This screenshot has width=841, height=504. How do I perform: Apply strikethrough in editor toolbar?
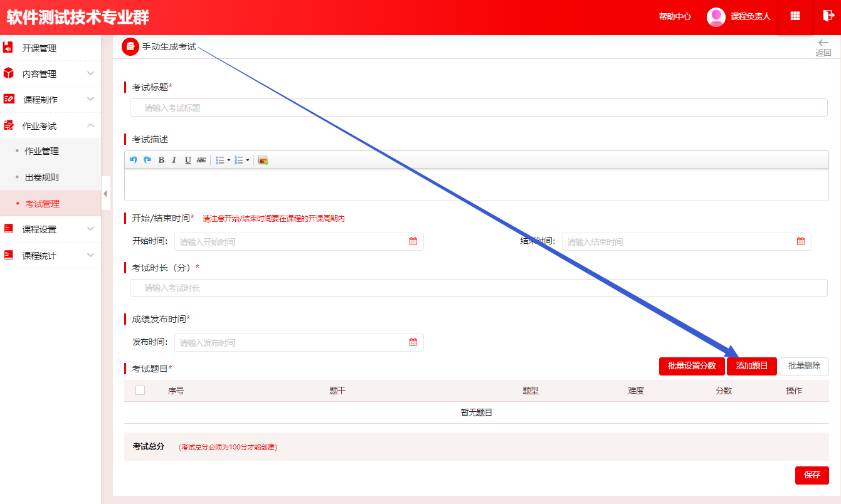(201, 160)
